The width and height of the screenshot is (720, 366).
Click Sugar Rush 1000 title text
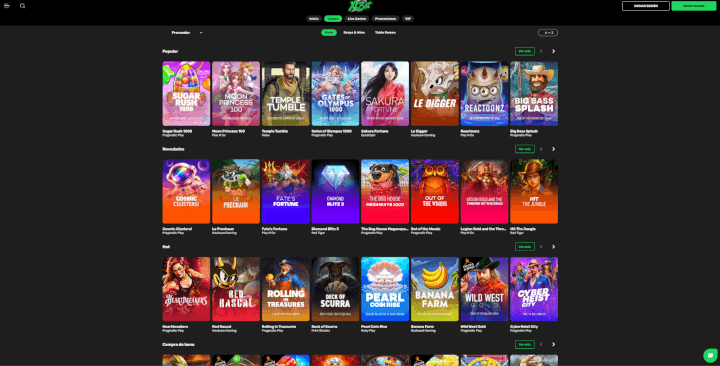pyautogui.click(x=177, y=131)
